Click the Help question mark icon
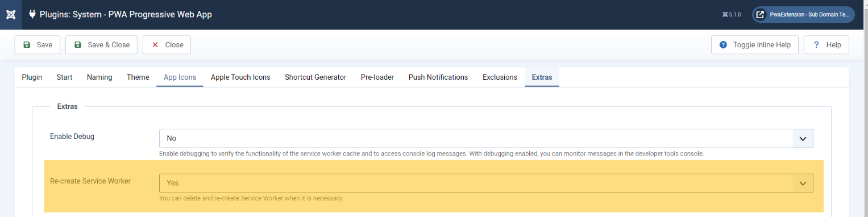 click(x=816, y=45)
